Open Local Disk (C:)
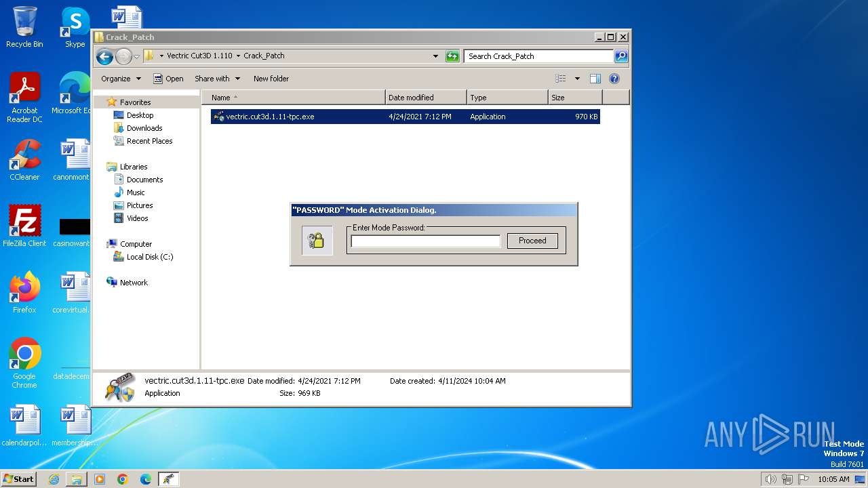868x488 pixels. 149,257
